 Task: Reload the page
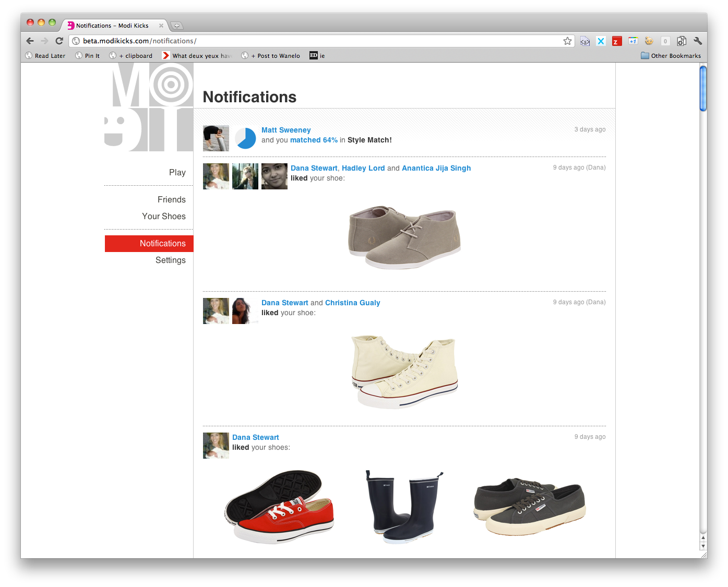[59, 41]
